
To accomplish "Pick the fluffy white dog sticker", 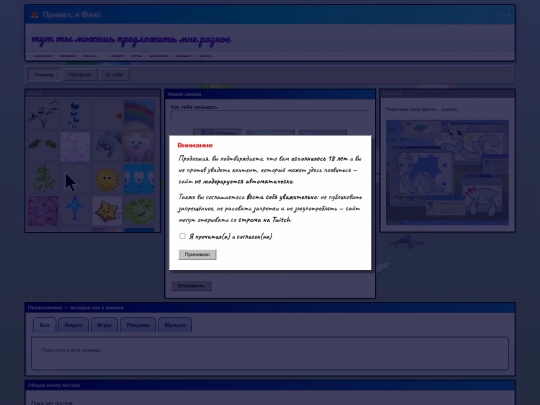I will [139, 146].
